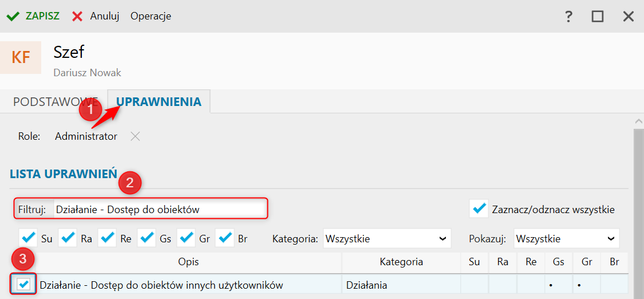Disable the Gs filter checkbox
Image resolution: width=644 pixels, height=299 pixels.
[x=147, y=238]
